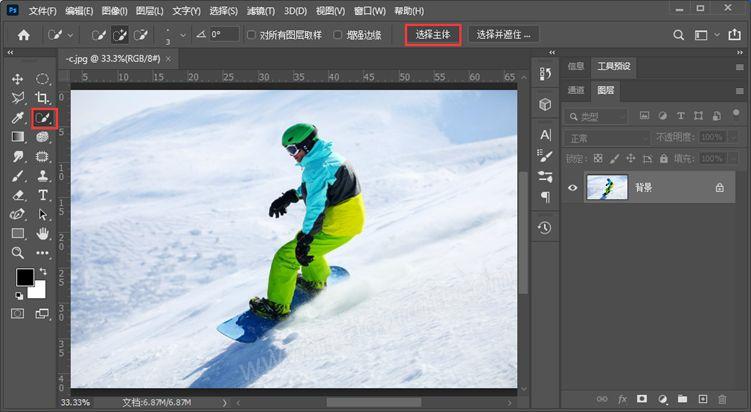The image size is (751, 412).
Task: Toggle Quick Mask mode
Action: click(x=18, y=314)
